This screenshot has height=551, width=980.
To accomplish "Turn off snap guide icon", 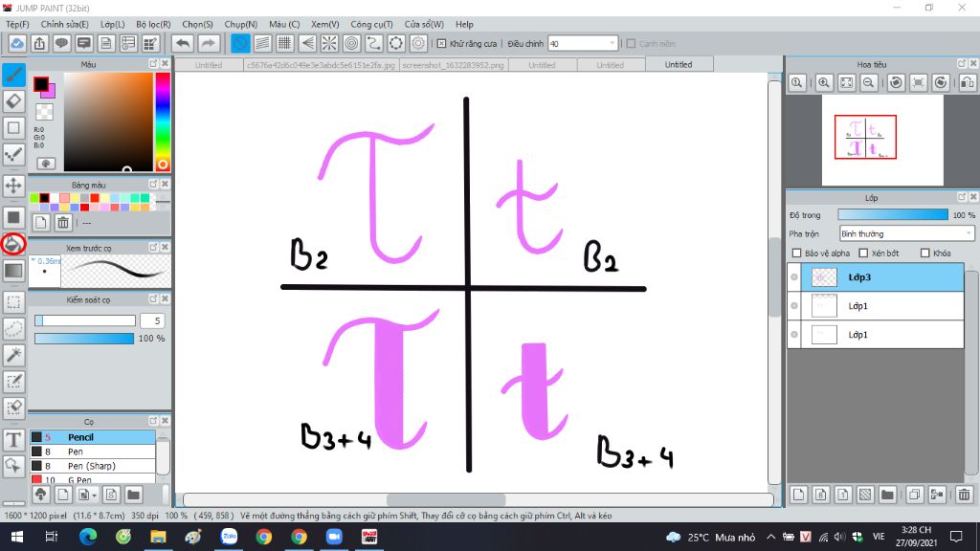I will 240,43.
